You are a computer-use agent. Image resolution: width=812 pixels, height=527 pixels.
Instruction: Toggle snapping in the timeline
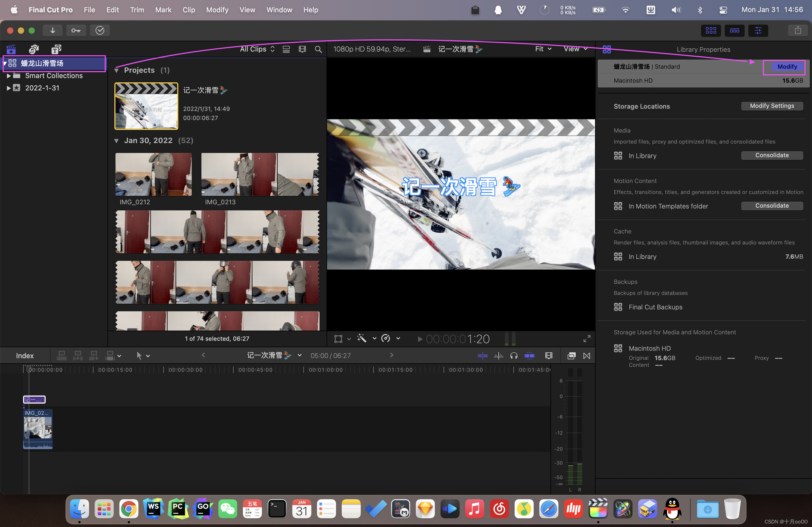[x=529, y=356]
